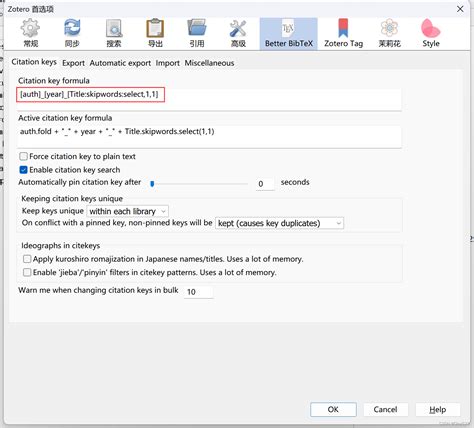Open the Style plugin preferences pane

[x=431, y=33]
